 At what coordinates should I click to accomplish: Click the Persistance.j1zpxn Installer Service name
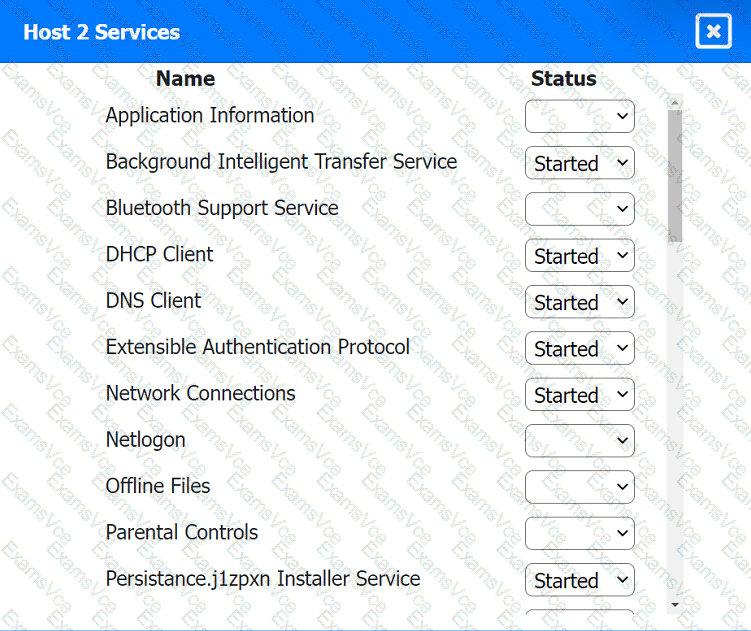pos(262,579)
